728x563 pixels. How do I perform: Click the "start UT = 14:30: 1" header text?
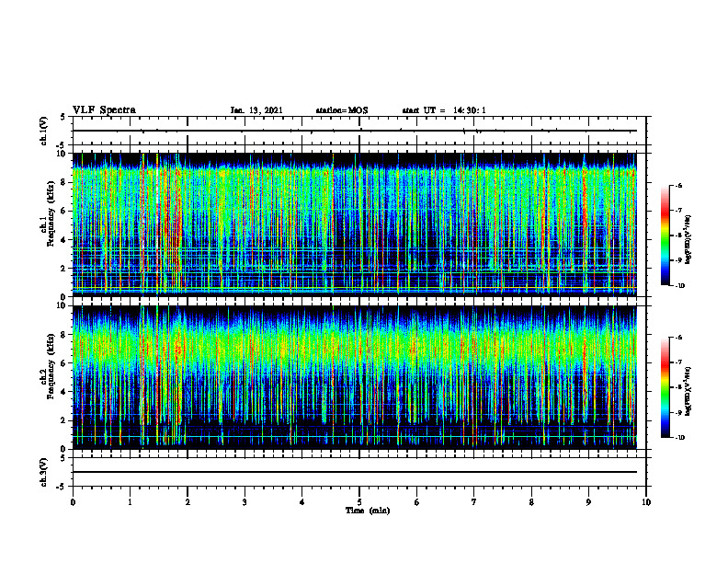click(x=444, y=110)
